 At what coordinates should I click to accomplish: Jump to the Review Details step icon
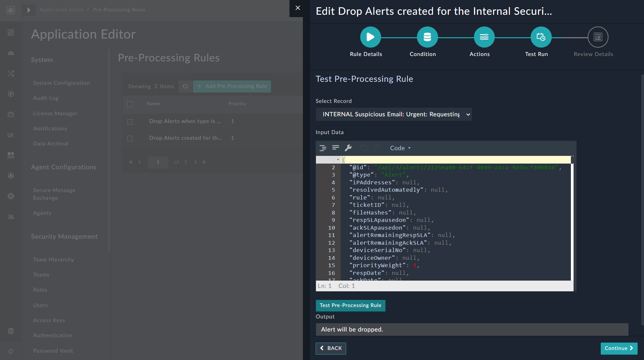598,37
